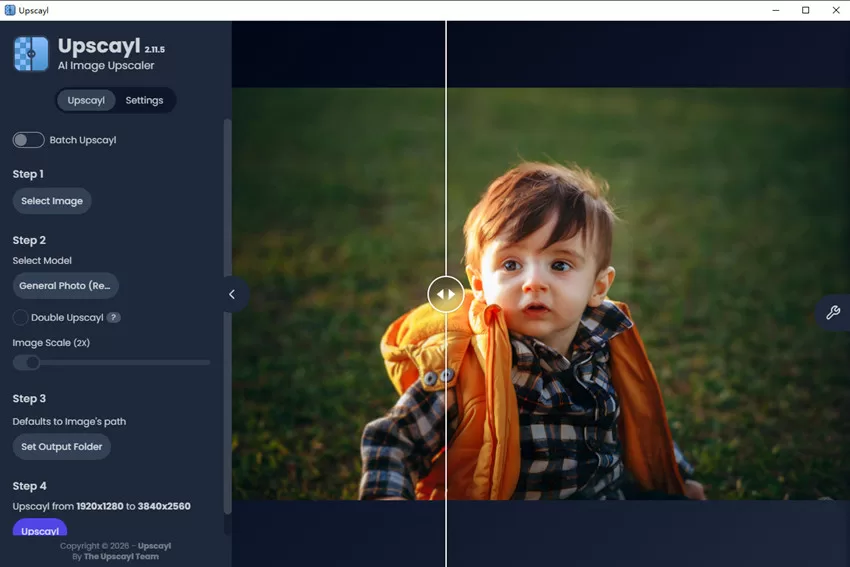
Task: Enable the Double Upscayl checkbox
Action: coord(20,317)
